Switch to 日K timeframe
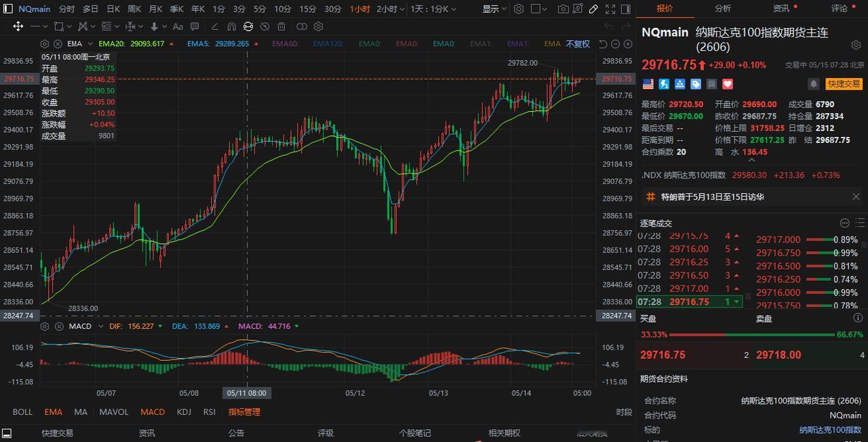Screen dimensions: 868x442 (113, 9)
